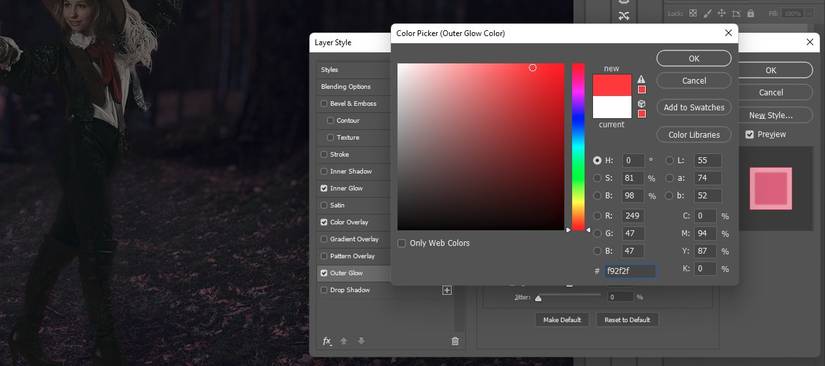This screenshot has height=366, width=825.
Task: Select the H hue radio button
Action: [597, 160]
